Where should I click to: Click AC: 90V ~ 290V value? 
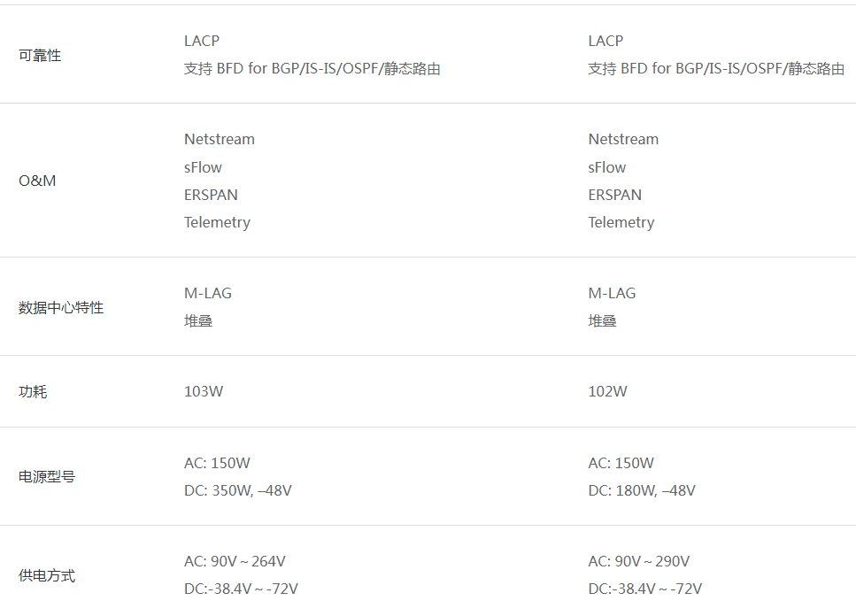pos(639,561)
